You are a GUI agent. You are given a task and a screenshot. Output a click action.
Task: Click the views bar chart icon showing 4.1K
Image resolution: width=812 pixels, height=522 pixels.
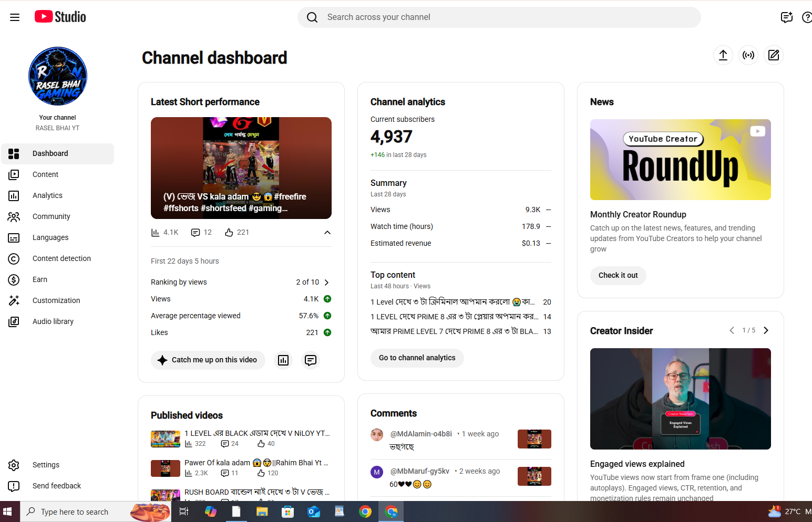coord(156,233)
